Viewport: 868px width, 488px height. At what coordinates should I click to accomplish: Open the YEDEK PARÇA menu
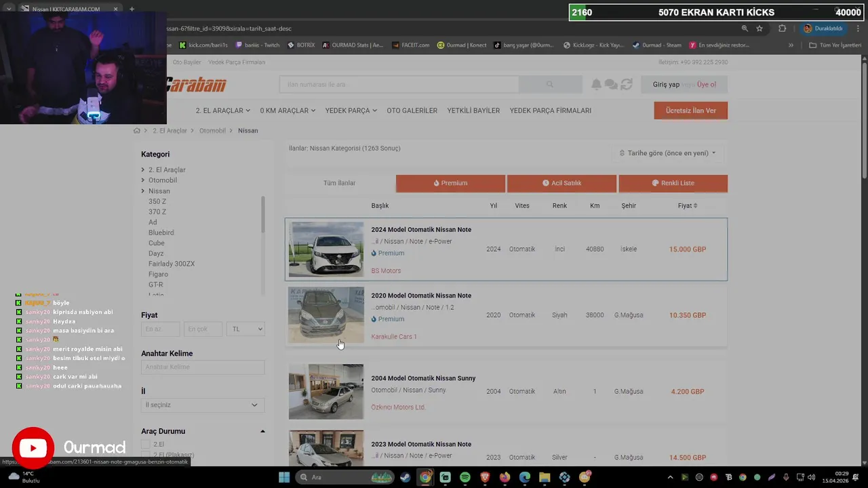351,110
